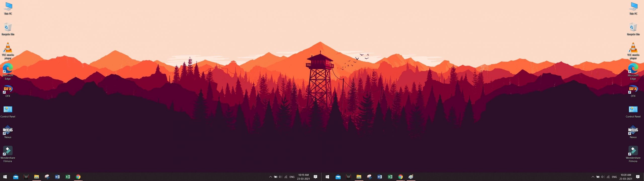Open Start menu on the 10:19 AM taskbar
The image size is (644, 181).
click(5, 177)
